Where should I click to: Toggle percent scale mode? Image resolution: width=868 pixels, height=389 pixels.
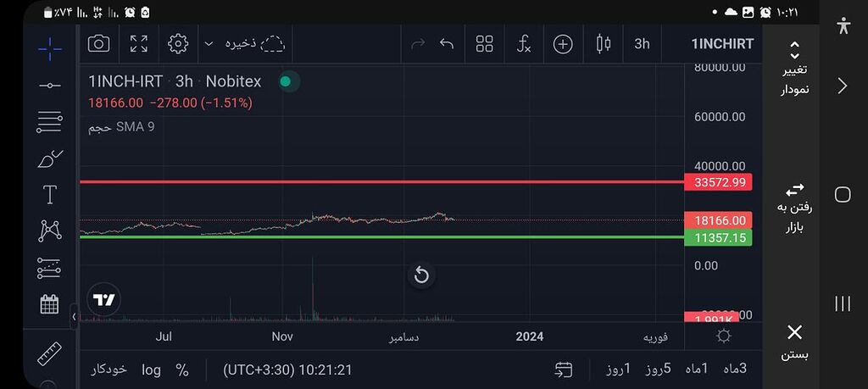[x=182, y=370]
